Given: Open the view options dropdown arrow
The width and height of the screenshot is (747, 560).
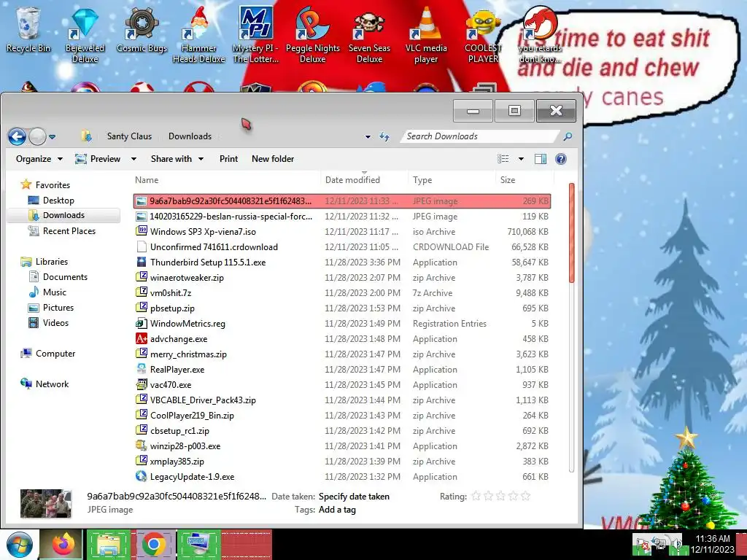Looking at the screenshot, I should [521, 159].
